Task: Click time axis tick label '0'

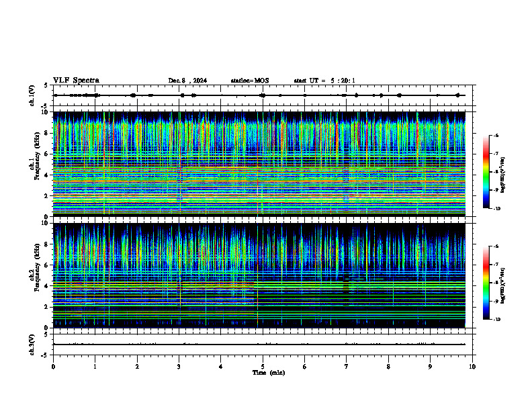Action: (x=53, y=367)
